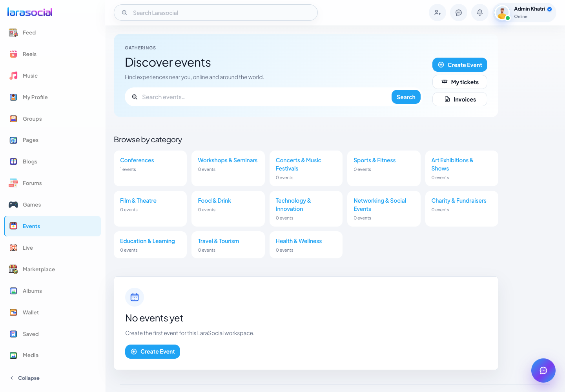Click the blue Search button
The width and height of the screenshot is (565, 392).
tap(406, 97)
